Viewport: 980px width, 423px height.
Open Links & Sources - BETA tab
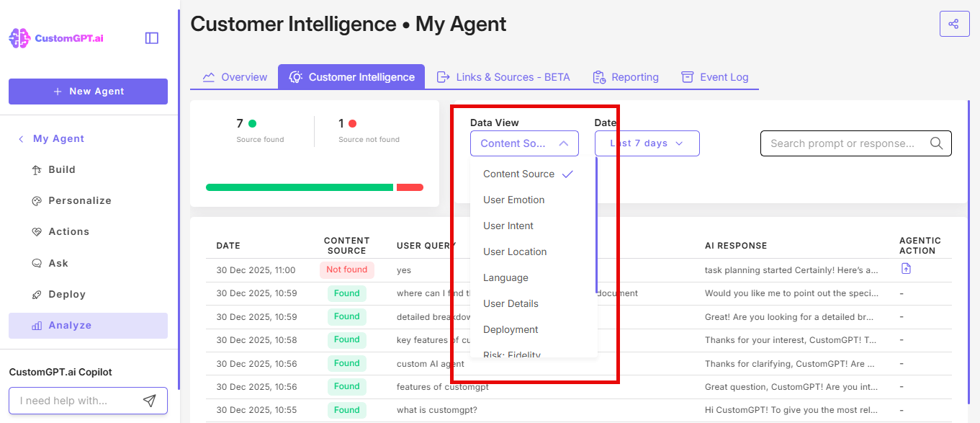(503, 77)
